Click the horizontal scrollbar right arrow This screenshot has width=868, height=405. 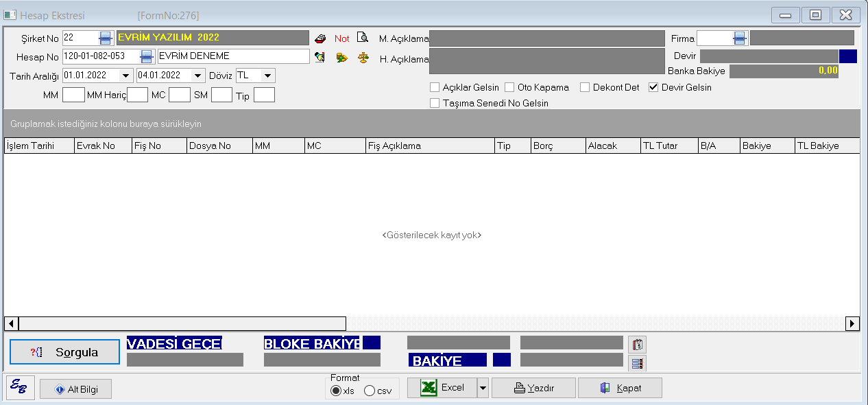pos(853,323)
